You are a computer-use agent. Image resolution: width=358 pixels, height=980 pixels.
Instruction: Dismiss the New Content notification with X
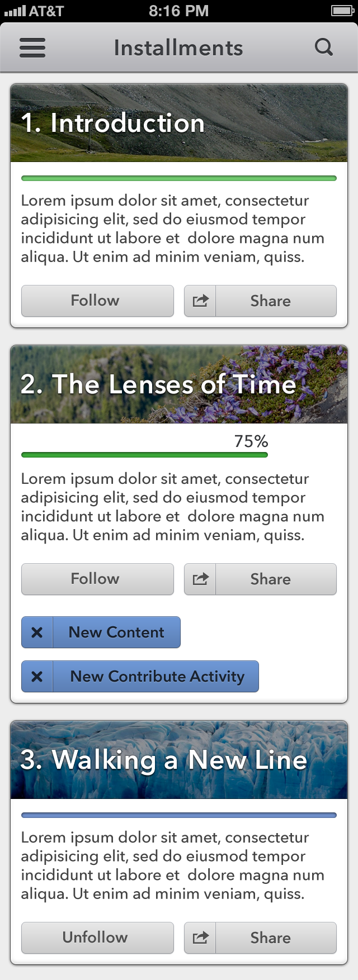tap(37, 632)
